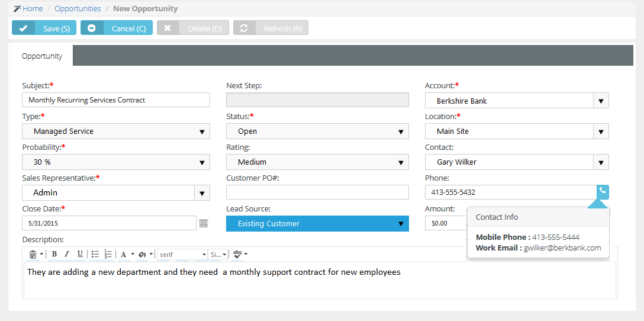
Task: Run the spell check tool
Action: point(237,254)
